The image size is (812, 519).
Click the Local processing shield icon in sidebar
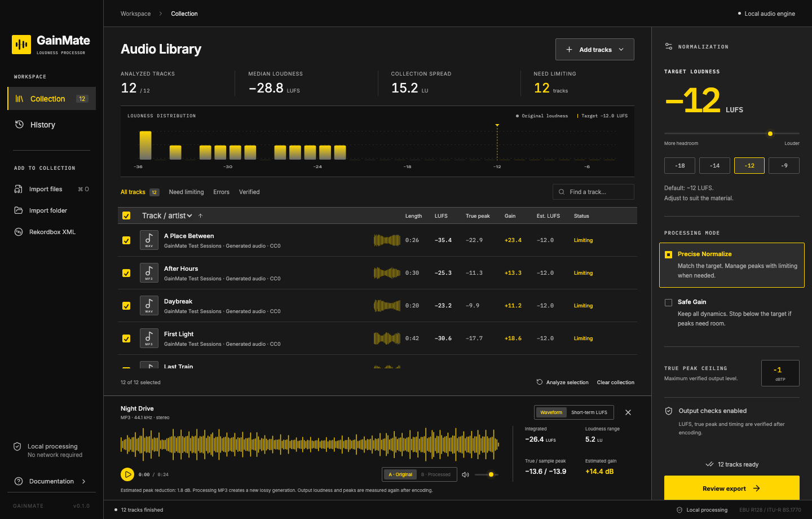click(x=17, y=447)
